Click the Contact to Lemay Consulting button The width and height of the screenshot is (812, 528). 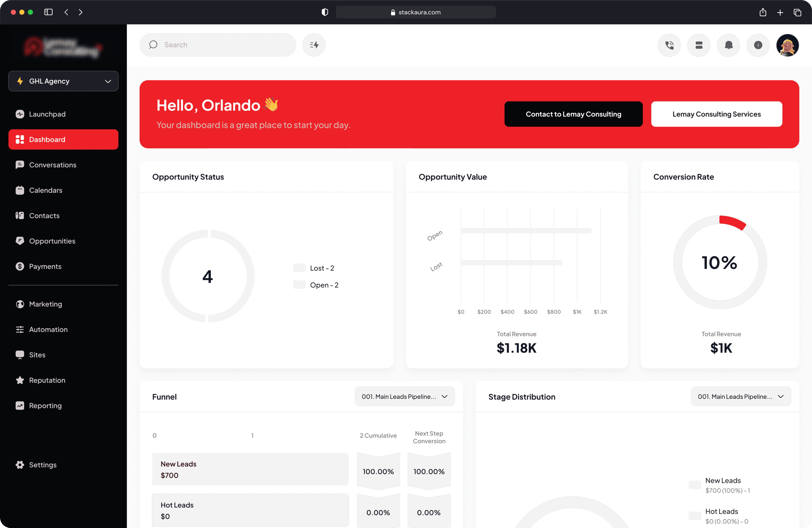(573, 114)
